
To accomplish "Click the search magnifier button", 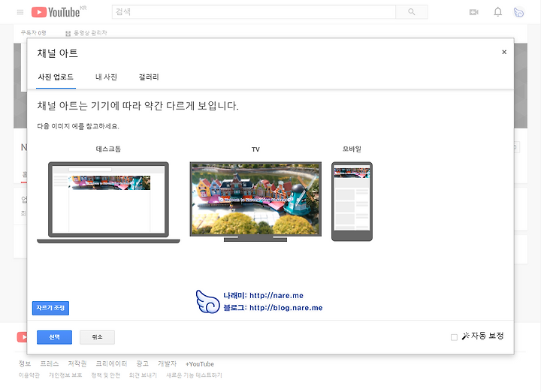I will click(412, 12).
